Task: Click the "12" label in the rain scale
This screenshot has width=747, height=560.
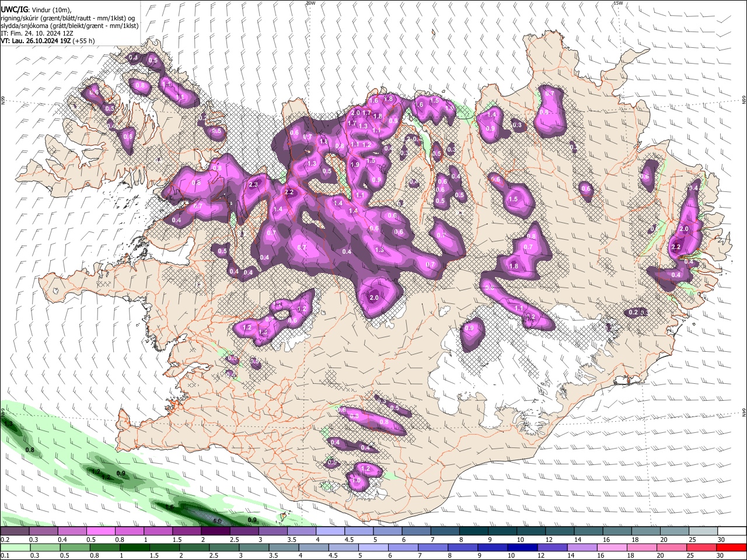Action: click(541, 555)
